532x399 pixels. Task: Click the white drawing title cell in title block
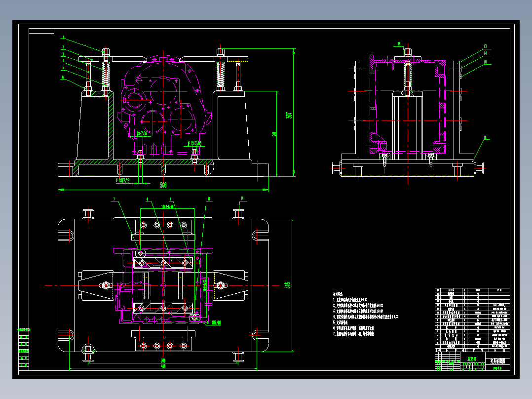pyautogui.click(x=498, y=361)
